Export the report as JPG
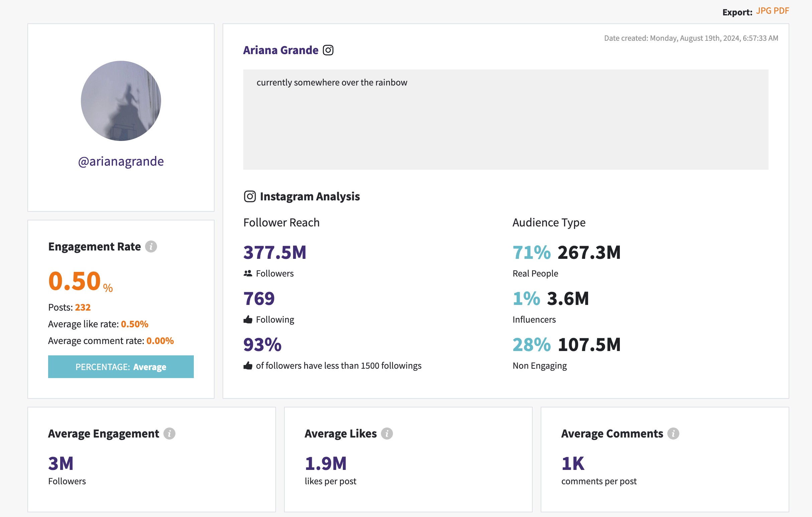This screenshot has width=812, height=517. pos(764,11)
